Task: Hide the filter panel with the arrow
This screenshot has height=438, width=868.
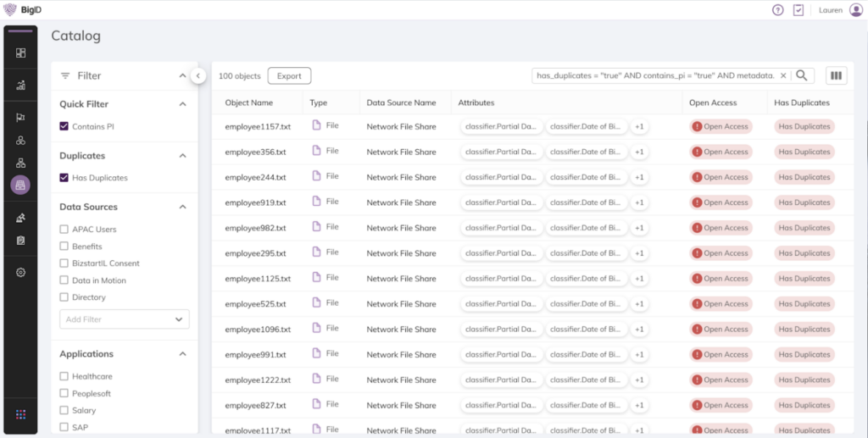Action: click(198, 75)
